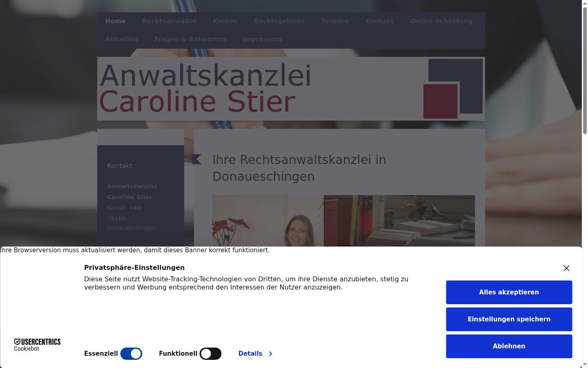Click the heading Ihre Rechtsanwaltskanzlei in Donaueschingen

coord(299,168)
